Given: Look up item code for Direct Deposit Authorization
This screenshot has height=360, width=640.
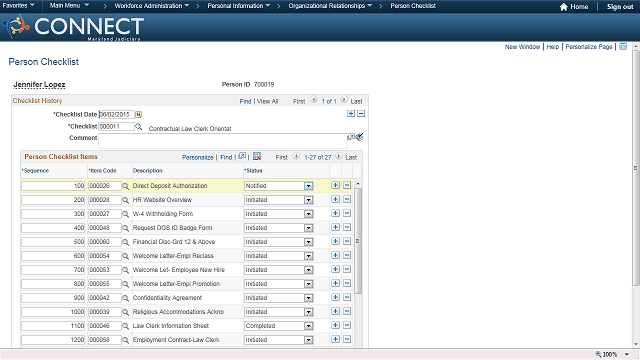Looking at the screenshot, I should click(x=126, y=186).
